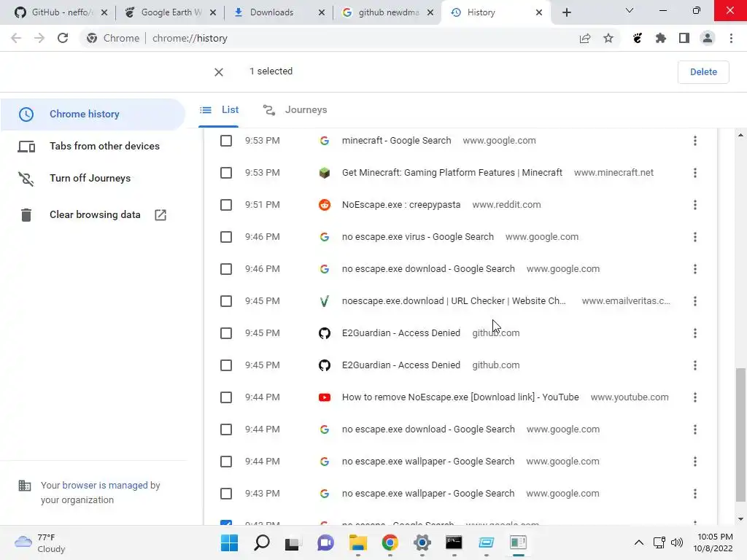Open Tabs from other devices
This screenshot has height=560, width=747.
[92, 146]
